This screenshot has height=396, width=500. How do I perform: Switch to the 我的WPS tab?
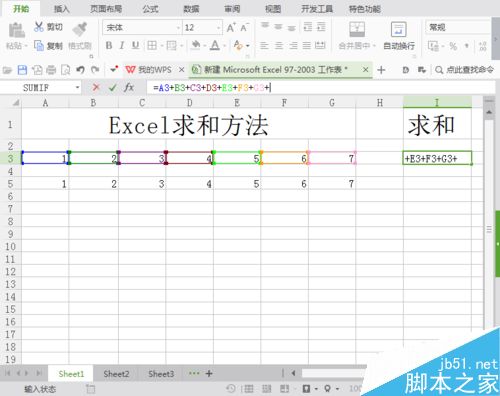(149, 70)
